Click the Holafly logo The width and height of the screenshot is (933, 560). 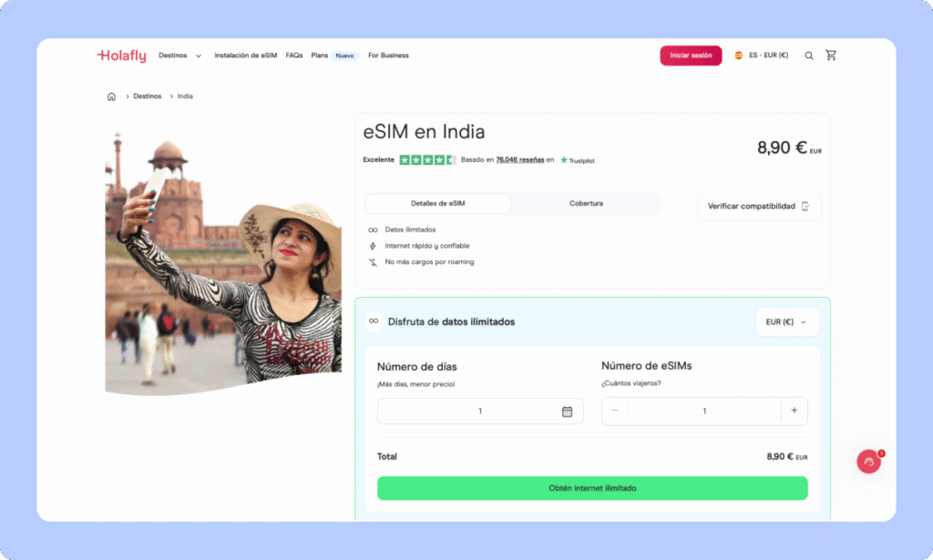pyautogui.click(x=121, y=56)
